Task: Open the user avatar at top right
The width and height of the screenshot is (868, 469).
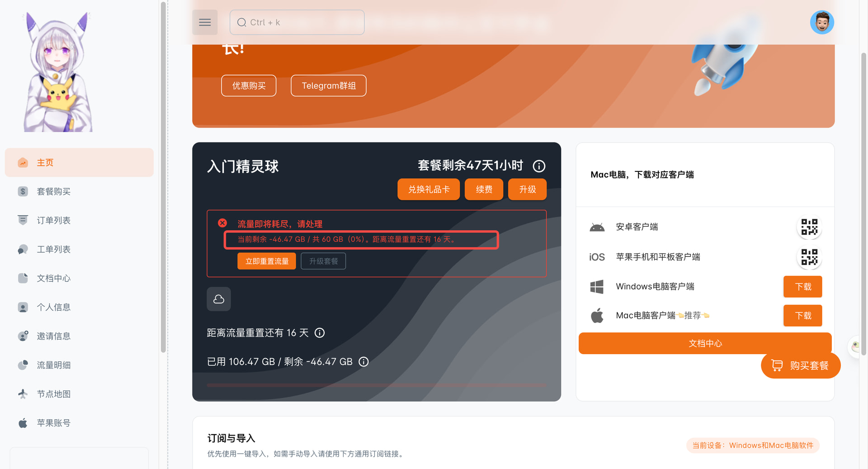Action: 822,23
